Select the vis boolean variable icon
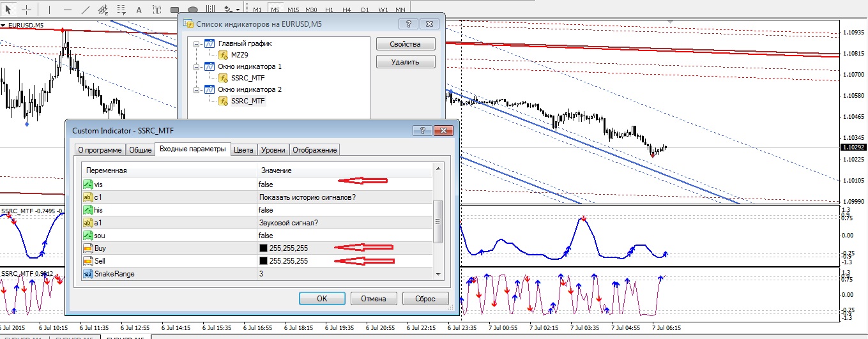 [x=88, y=184]
